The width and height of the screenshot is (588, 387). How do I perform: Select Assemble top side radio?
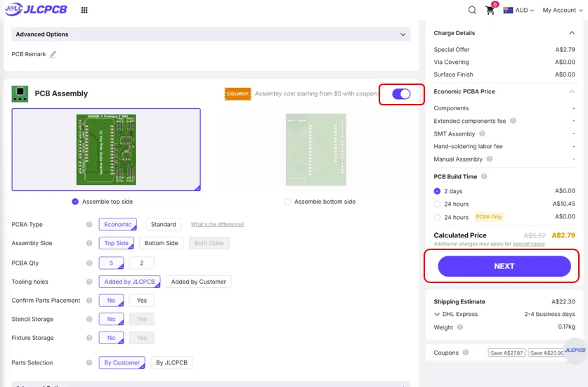point(75,202)
